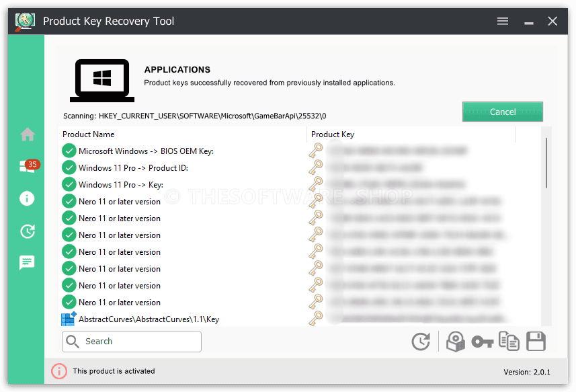Click the "This product is activated" status text
The image size is (576, 392).
pyautogui.click(x=114, y=371)
